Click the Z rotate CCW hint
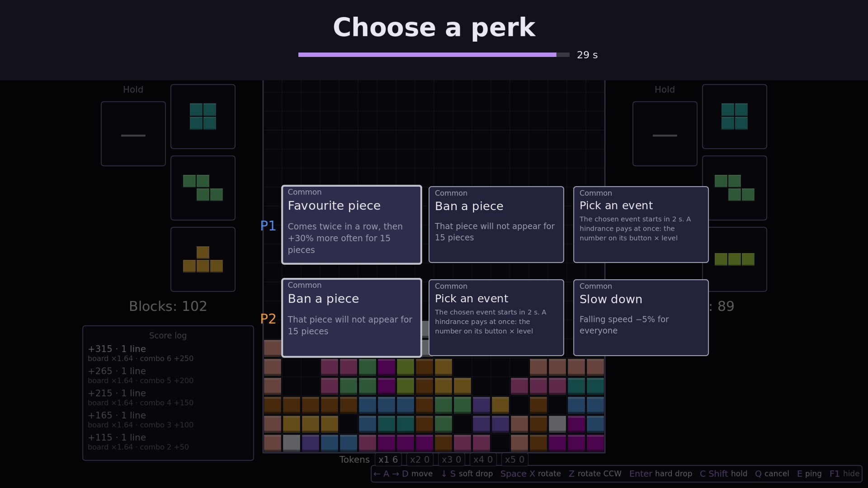This screenshot has height=488, width=868. 595,474
